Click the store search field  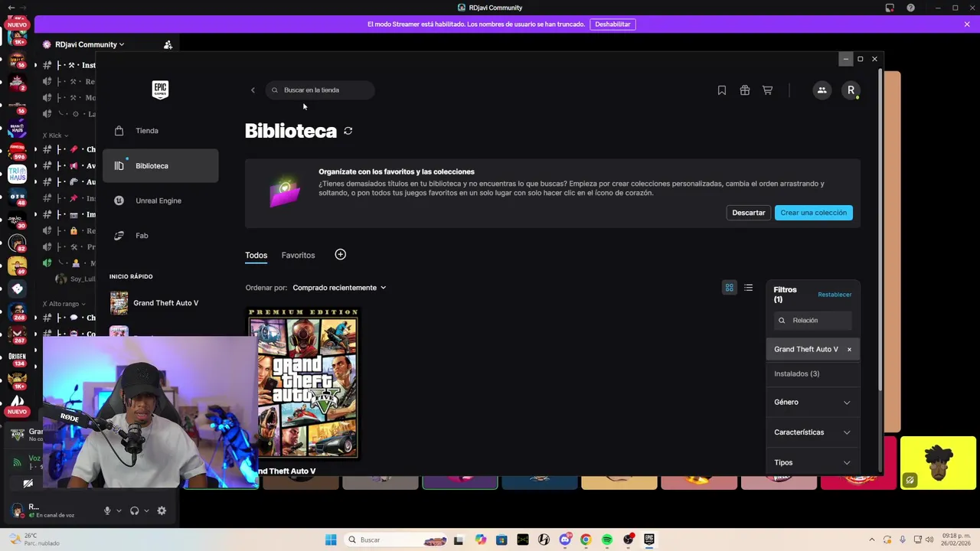click(320, 90)
